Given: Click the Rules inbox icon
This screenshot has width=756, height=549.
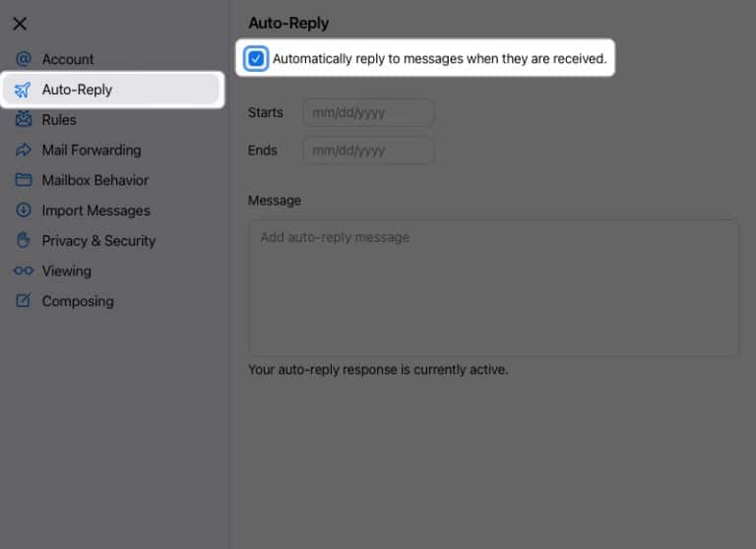Looking at the screenshot, I should click(x=24, y=119).
